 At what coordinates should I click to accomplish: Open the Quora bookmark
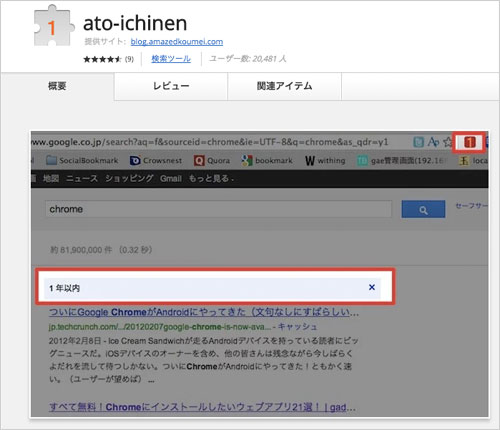(x=212, y=161)
